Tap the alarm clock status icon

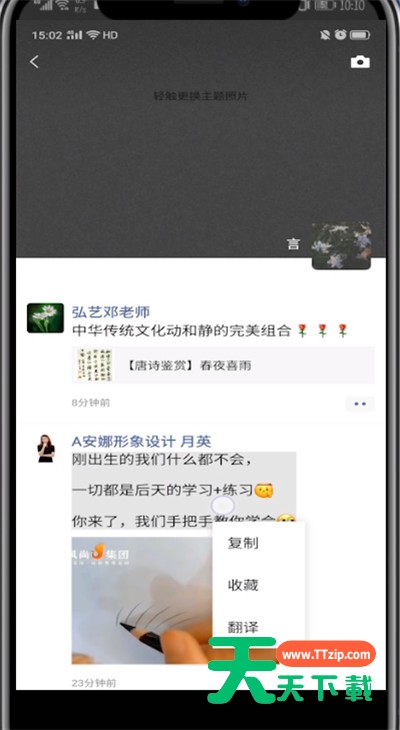(340, 35)
